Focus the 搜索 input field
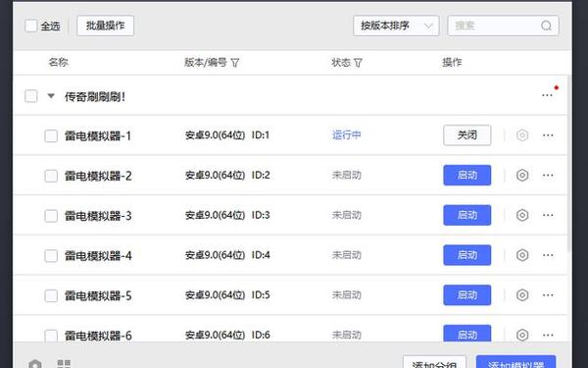This screenshot has height=368, width=588. click(x=503, y=26)
